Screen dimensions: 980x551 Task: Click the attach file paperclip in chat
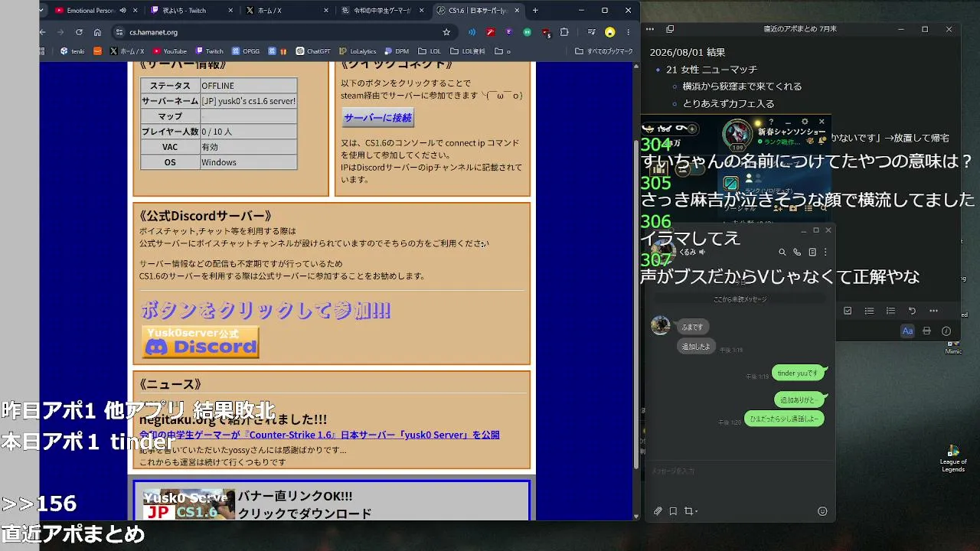(658, 511)
